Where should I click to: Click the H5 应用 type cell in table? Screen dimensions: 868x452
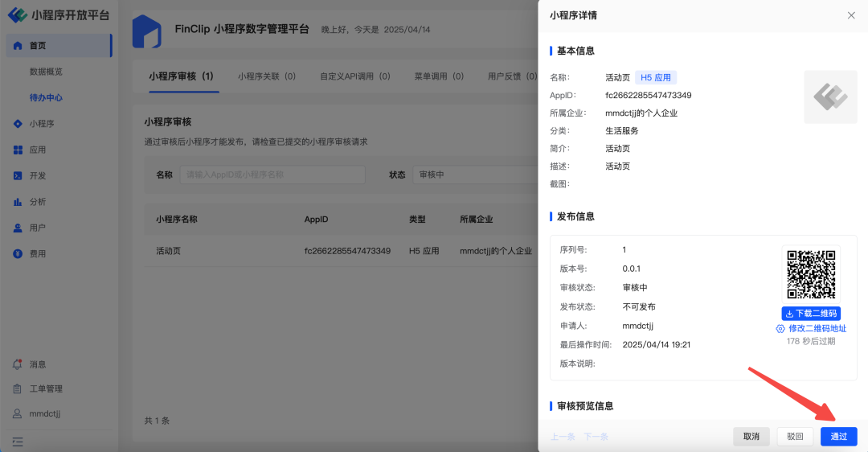click(x=424, y=251)
